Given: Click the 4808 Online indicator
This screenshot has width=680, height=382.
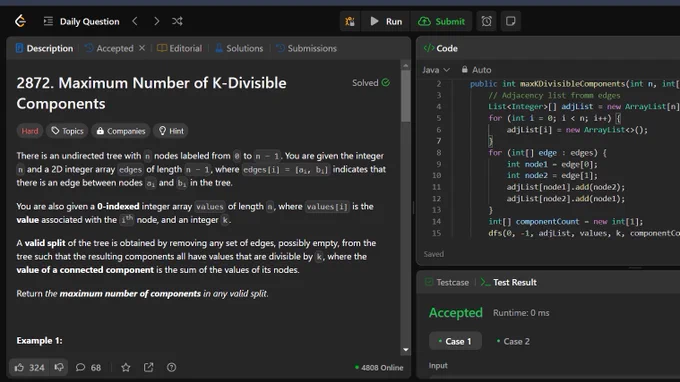Looking at the screenshot, I should coord(379,368).
